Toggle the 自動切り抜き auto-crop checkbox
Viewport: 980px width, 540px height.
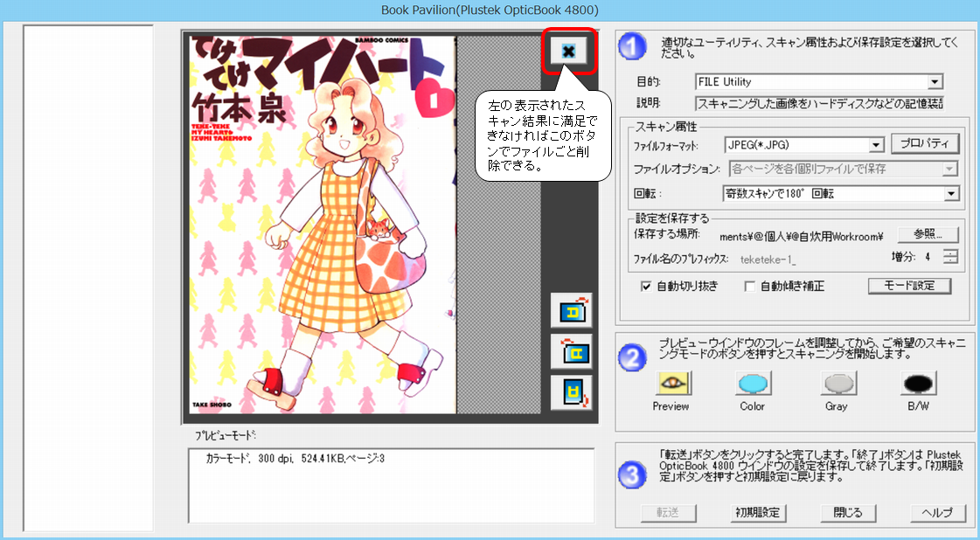click(x=647, y=287)
